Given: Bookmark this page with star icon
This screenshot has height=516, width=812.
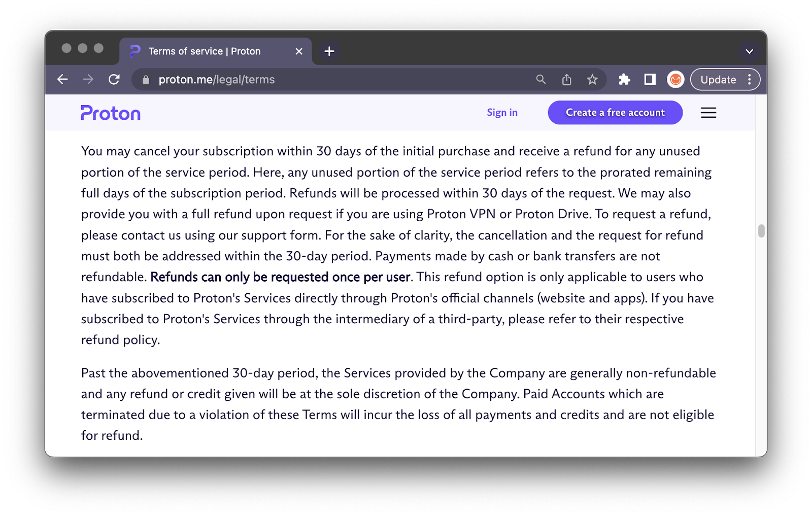Looking at the screenshot, I should pyautogui.click(x=592, y=80).
